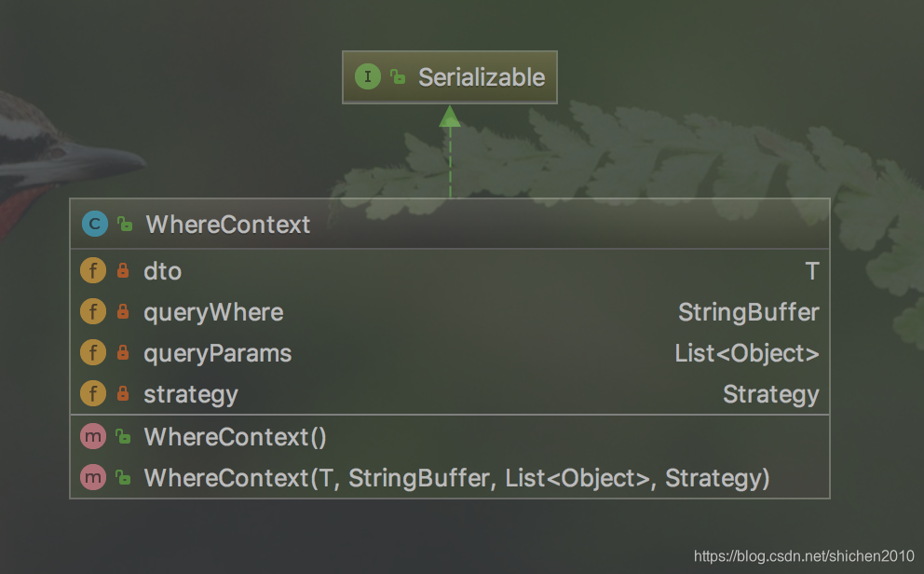Screen dimensions: 924x574
Task: Click the field icon beside queryWhere
Action: (93, 312)
